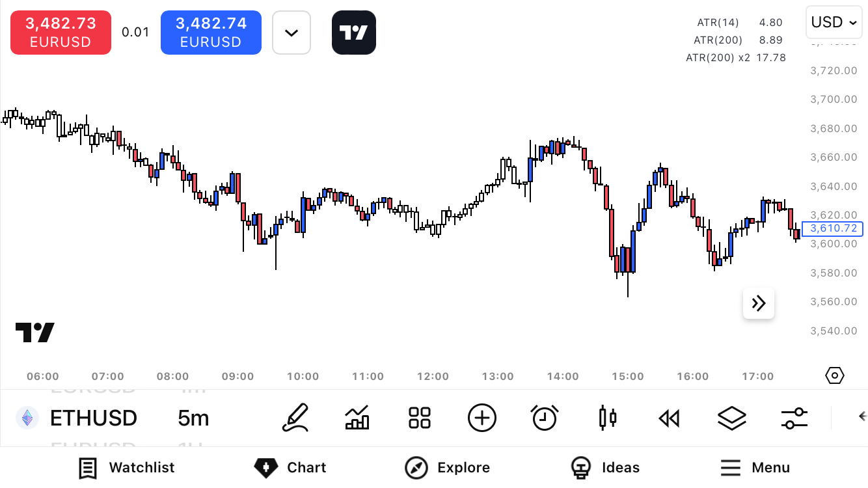Click the add symbol plus icon
Image resolution: width=868 pixels, height=488 pixels.
pyautogui.click(x=482, y=417)
